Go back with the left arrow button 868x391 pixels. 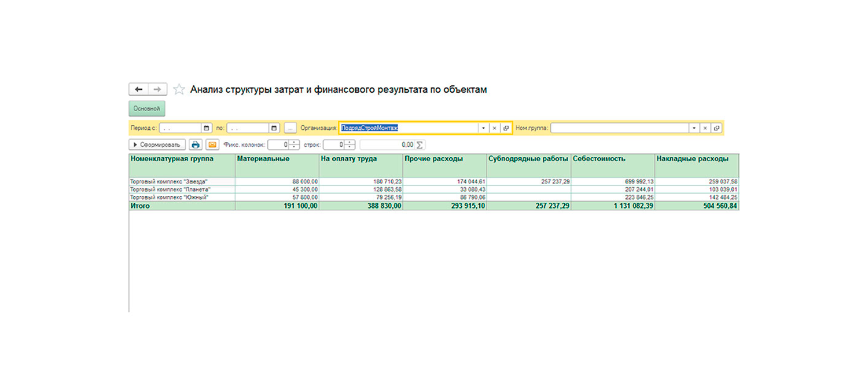tap(138, 89)
